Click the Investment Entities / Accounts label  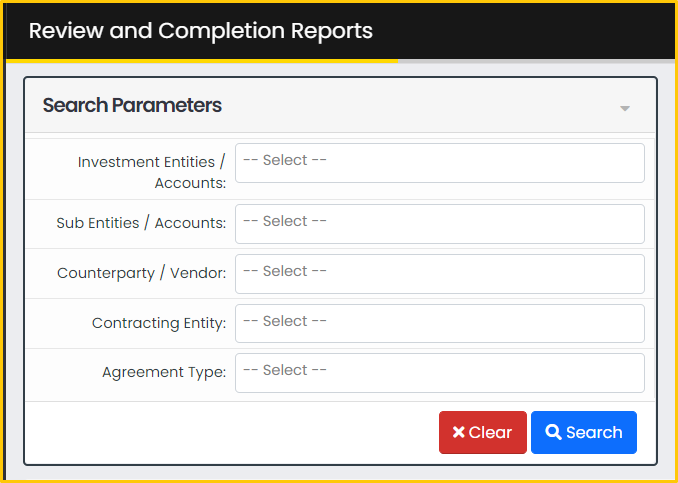[x=152, y=173]
